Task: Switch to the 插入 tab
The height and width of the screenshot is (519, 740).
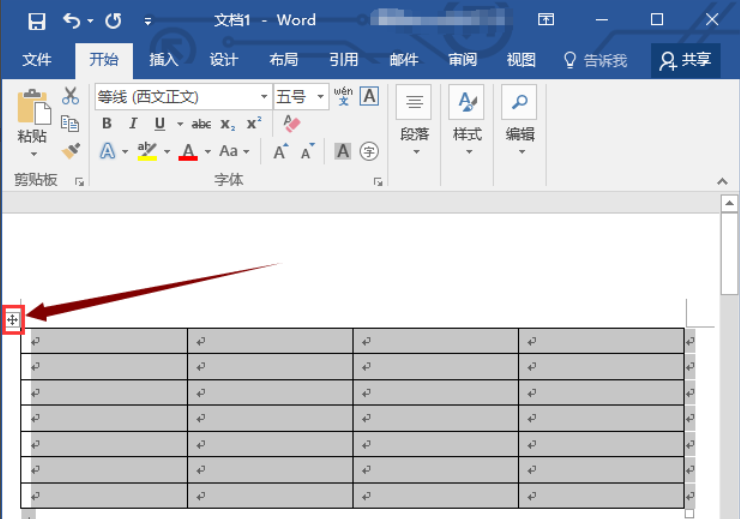Action: coord(163,60)
